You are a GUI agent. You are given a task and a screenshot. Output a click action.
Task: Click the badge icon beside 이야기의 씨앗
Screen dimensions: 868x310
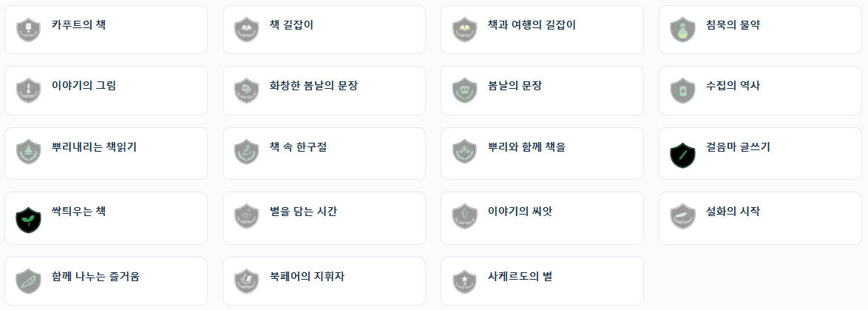[x=464, y=216]
